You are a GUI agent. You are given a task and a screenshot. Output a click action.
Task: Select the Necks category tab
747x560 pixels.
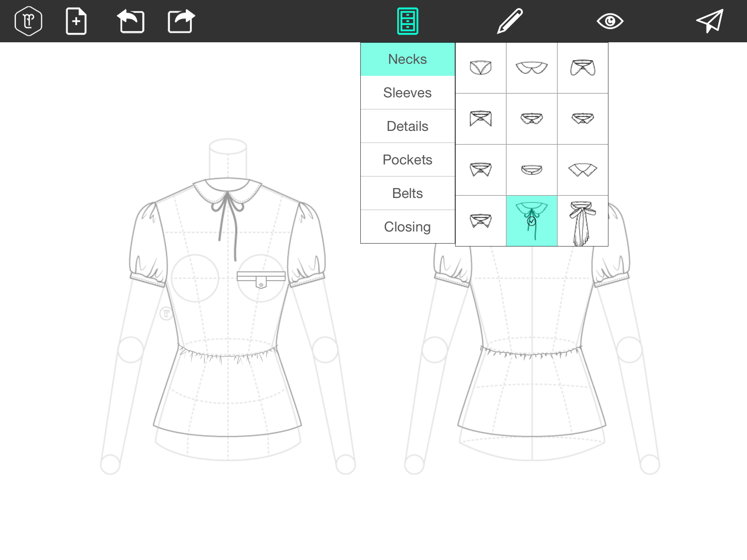408,59
